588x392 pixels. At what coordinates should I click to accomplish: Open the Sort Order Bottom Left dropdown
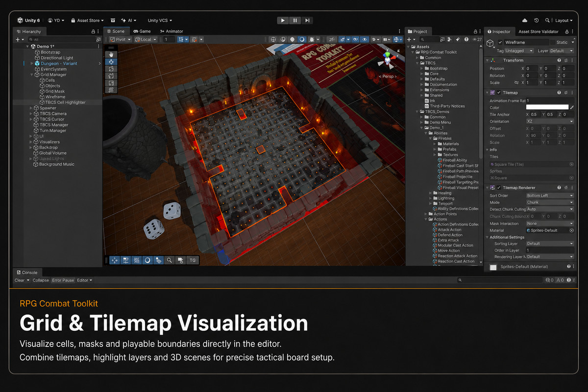[x=550, y=196]
